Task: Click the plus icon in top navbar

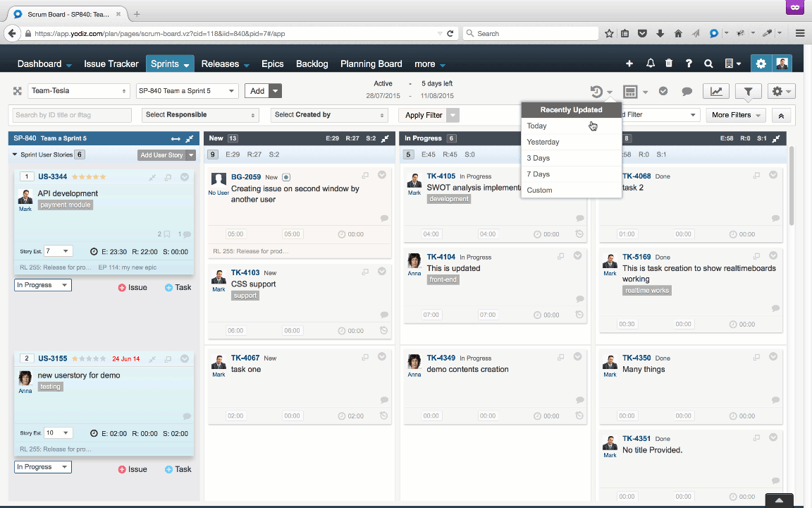Action: (x=629, y=64)
